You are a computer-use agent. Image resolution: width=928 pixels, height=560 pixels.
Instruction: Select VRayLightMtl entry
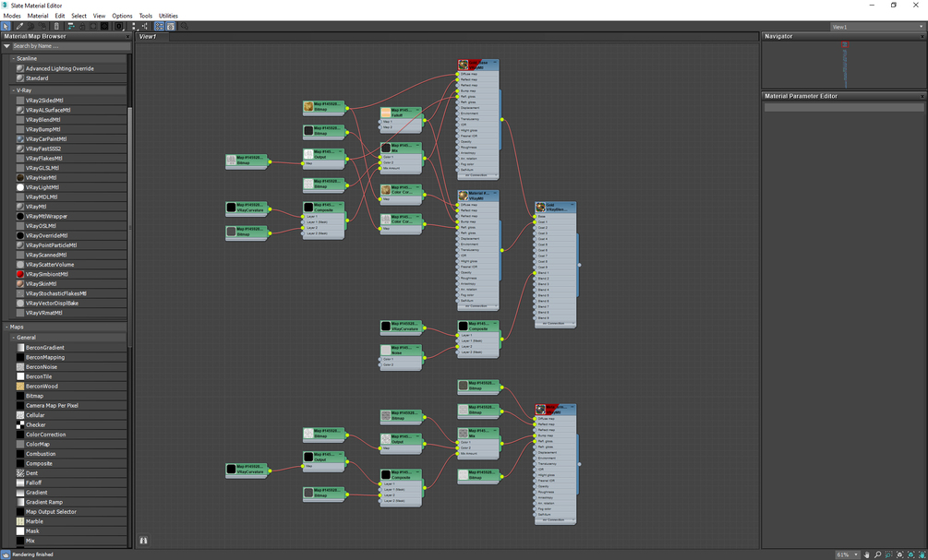pyautogui.click(x=70, y=187)
